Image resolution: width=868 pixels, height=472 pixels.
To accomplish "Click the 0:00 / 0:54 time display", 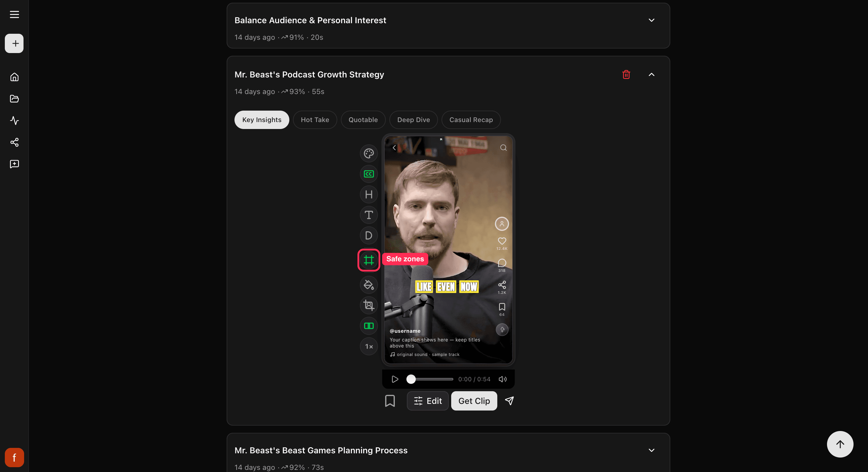I will click(x=474, y=379).
